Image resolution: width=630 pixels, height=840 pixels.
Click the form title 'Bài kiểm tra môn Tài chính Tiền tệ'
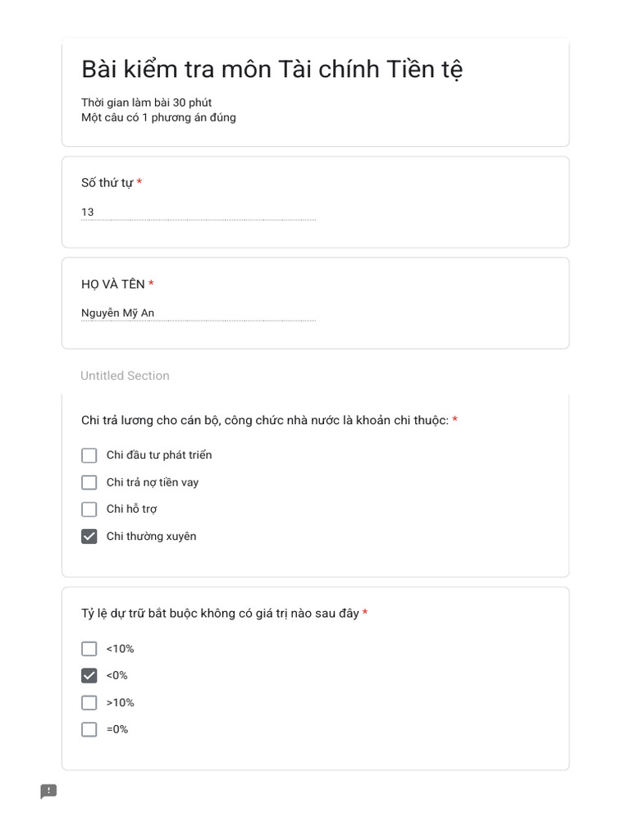tap(272, 70)
